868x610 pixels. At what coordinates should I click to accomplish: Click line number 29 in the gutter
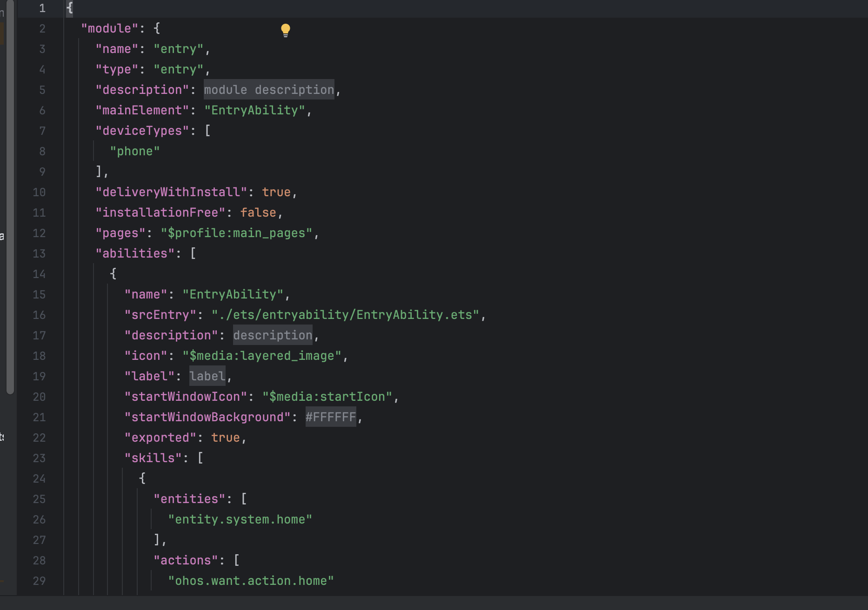pos(39,581)
